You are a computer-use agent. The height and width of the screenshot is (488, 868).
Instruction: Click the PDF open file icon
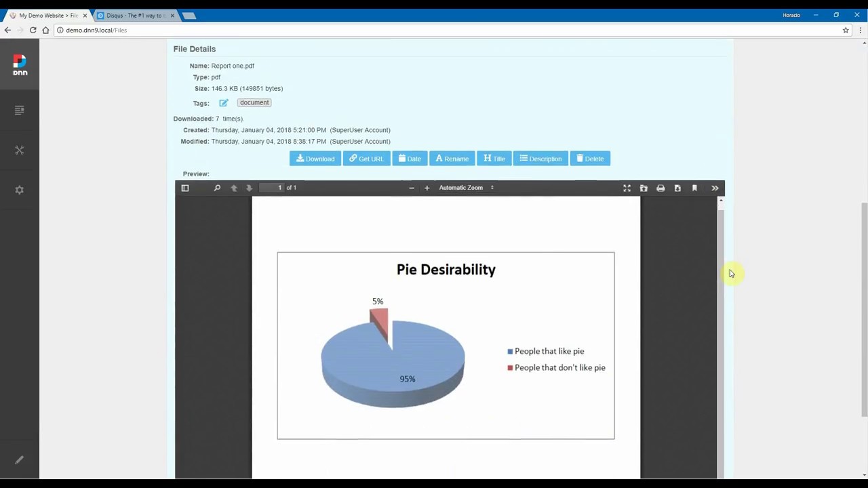click(x=644, y=188)
